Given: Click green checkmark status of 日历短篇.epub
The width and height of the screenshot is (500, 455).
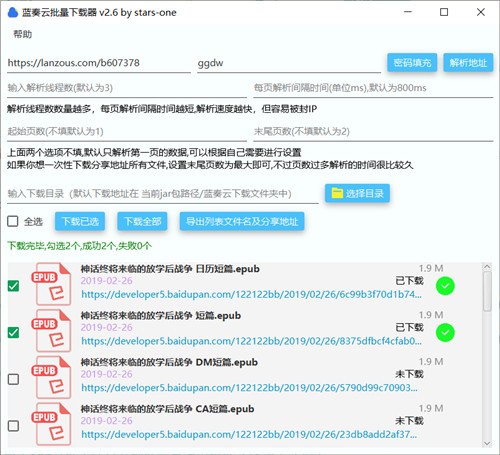Looking at the screenshot, I should [445, 286].
